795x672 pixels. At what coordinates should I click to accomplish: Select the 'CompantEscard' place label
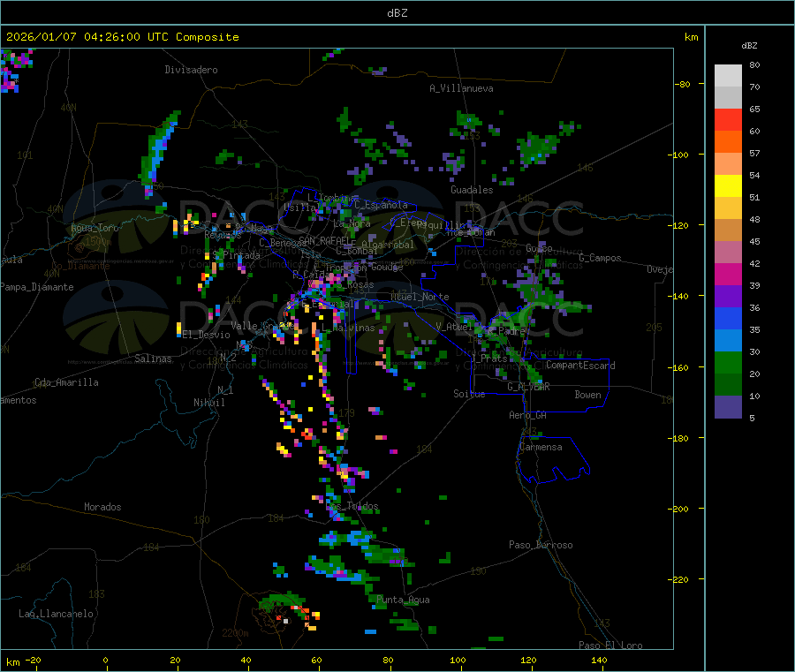click(x=580, y=366)
